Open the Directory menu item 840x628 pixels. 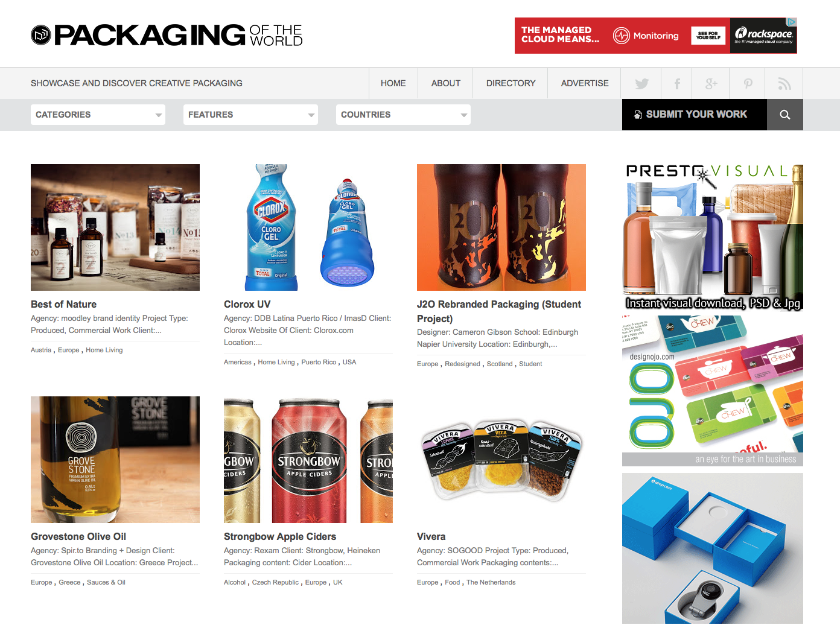511,84
